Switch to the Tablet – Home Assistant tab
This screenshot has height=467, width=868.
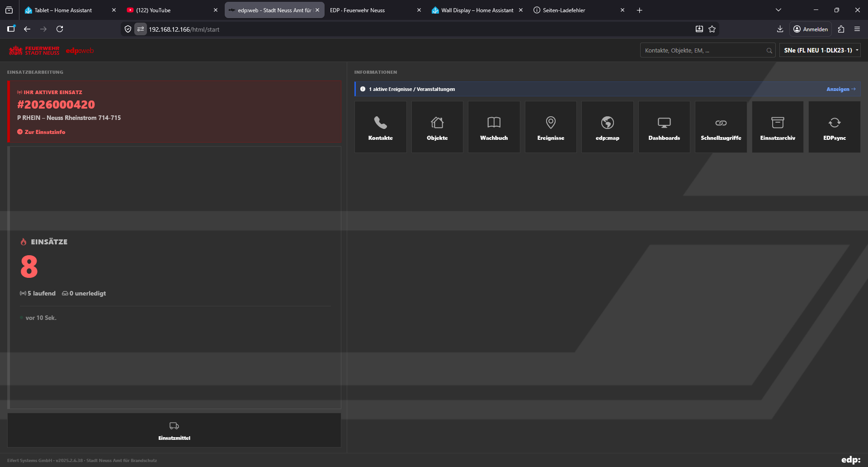[63, 10]
